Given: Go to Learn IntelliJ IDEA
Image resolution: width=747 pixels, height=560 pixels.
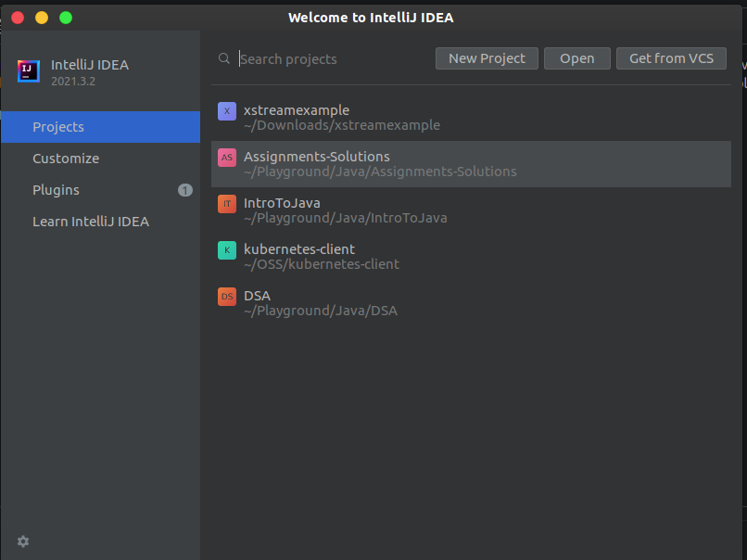Looking at the screenshot, I should point(100,222).
